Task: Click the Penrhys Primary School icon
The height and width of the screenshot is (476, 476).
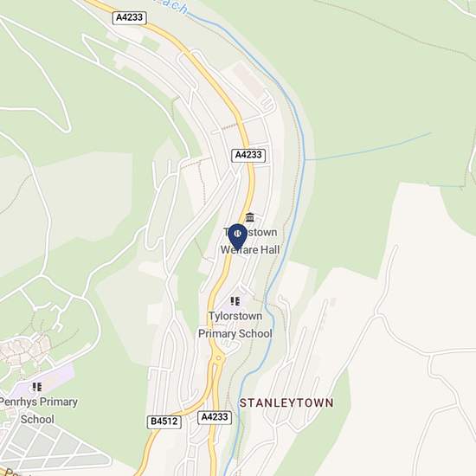Action: [x=37, y=387]
